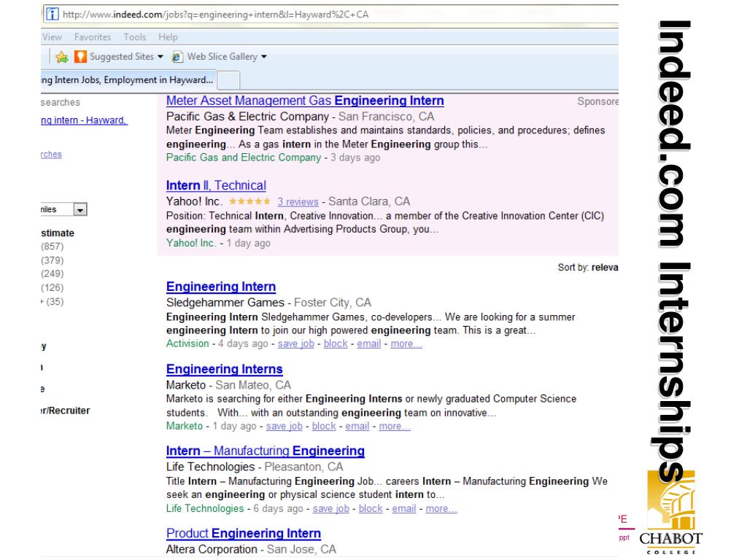747x560 pixels.
Task: Click the Chabot College logo
Action: [671, 512]
